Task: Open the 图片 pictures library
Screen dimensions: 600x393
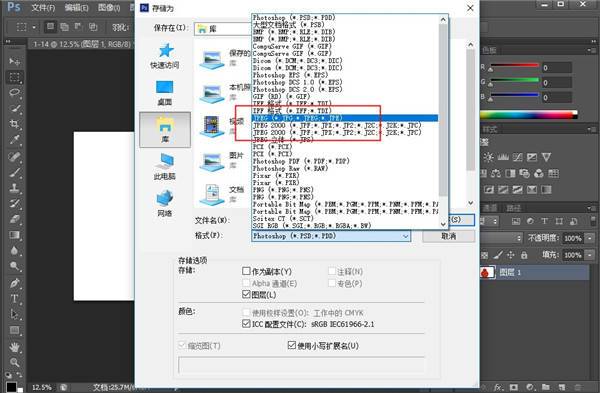Action: pyautogui.click(x=222, y=161)
